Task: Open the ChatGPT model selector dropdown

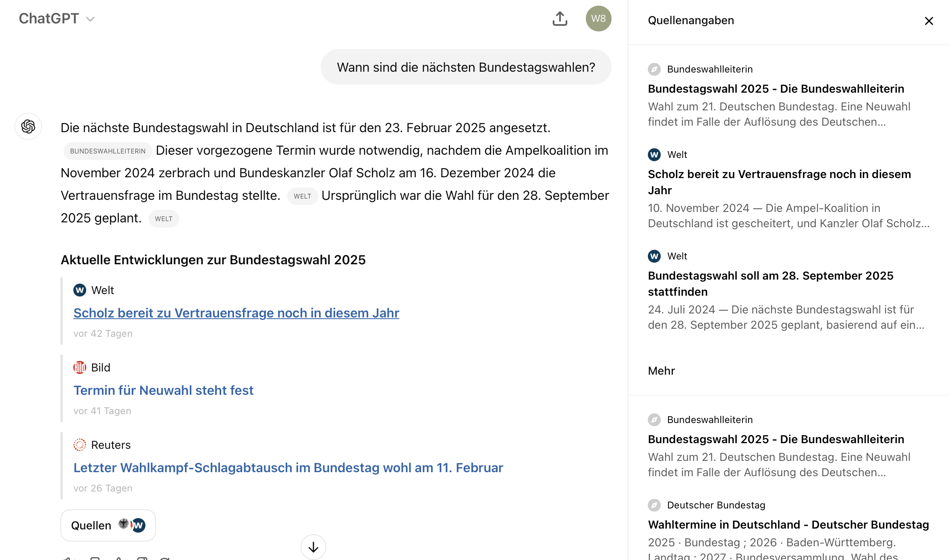Action: coord(56,19)
